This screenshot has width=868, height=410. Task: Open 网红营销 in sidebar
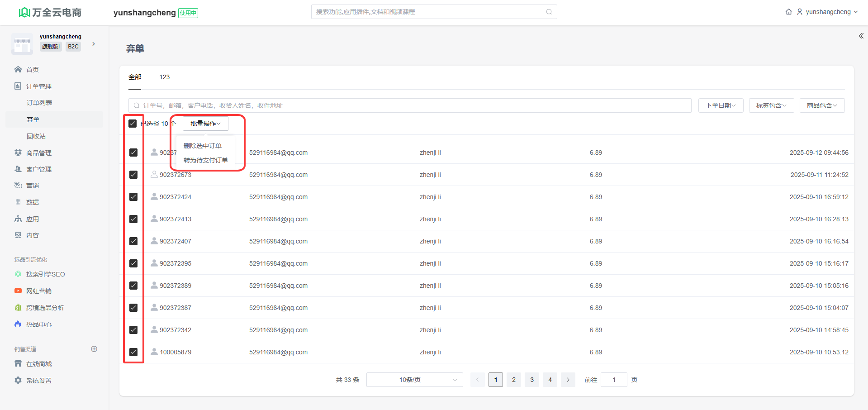(38, 291)
